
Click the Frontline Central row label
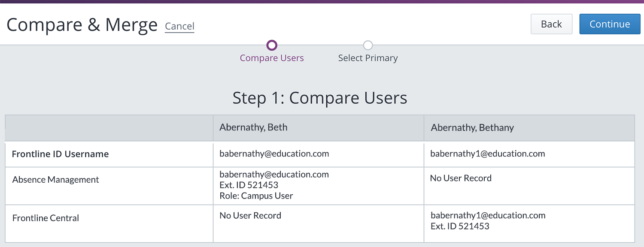(x=46, y=218)
